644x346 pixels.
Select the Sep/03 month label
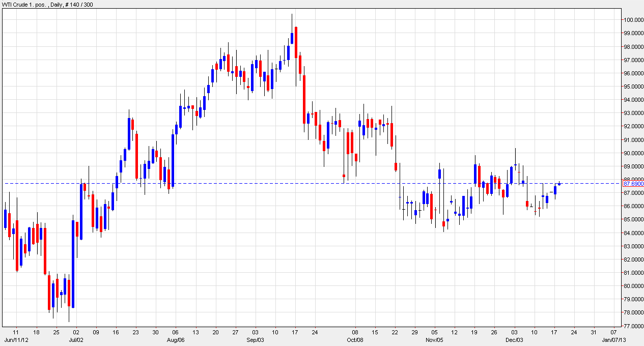pos(255,339)
